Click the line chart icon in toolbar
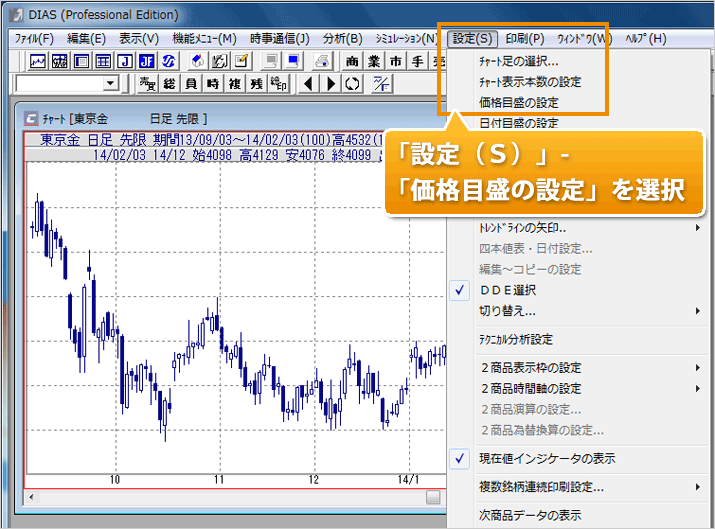This screenshot has width=715, height=529. point(38,61)
